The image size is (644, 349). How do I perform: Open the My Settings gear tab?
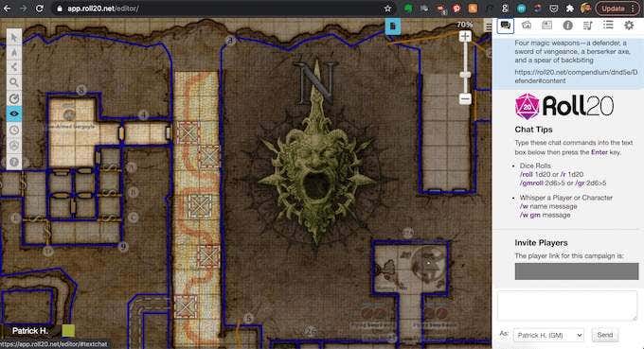[629, 26]
